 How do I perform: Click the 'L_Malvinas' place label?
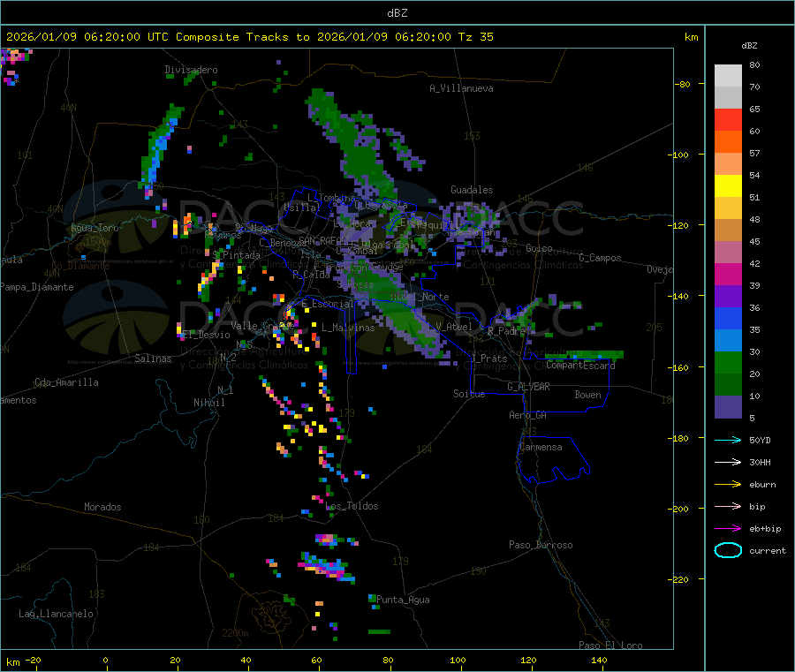coord(348,328)
